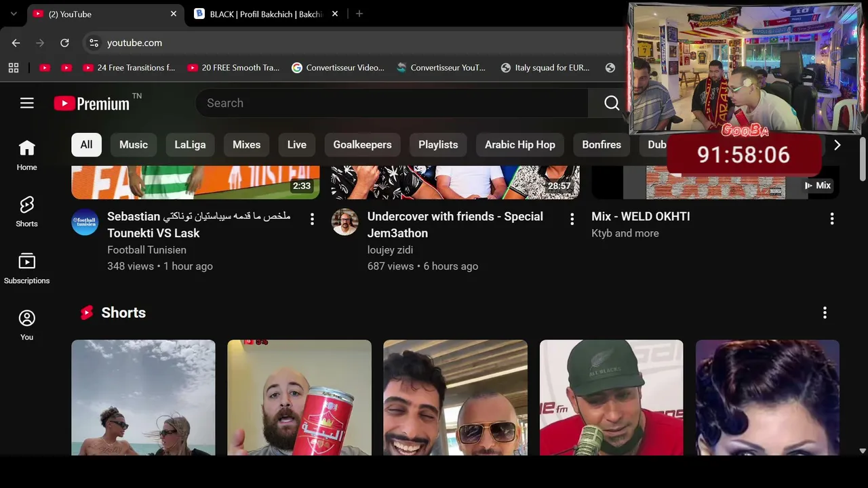The image size is (868, 488).
Task: Open the Short of two smiling men
Action: coord(455,397)
